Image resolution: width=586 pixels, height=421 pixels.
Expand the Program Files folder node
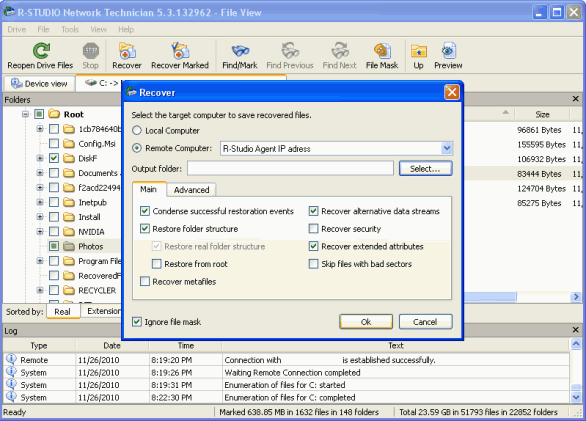point(40,261)
